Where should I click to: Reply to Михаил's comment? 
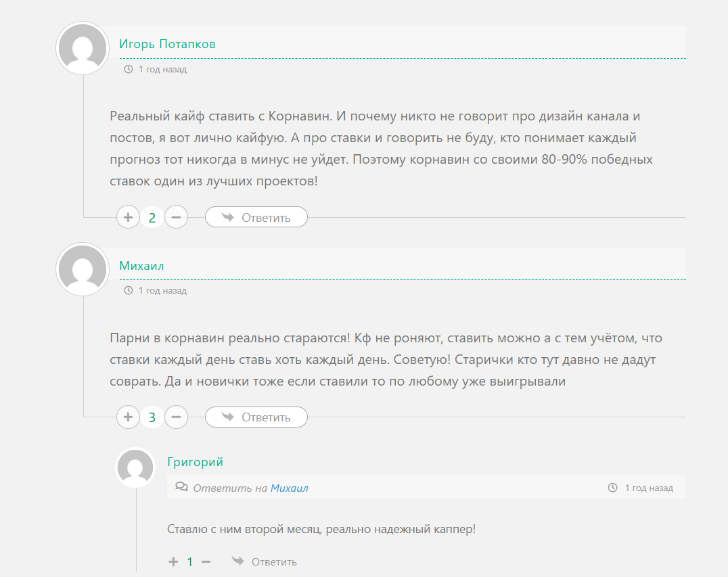pos(256,417)
